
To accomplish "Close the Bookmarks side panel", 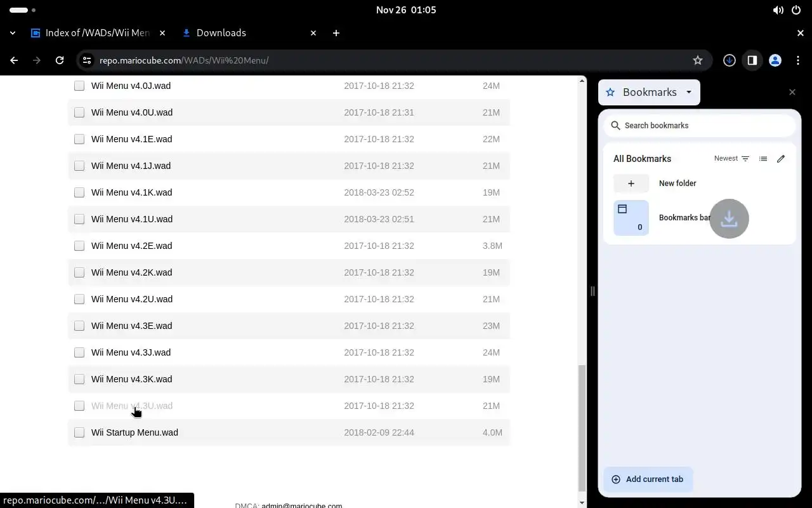I will point(792,92).
